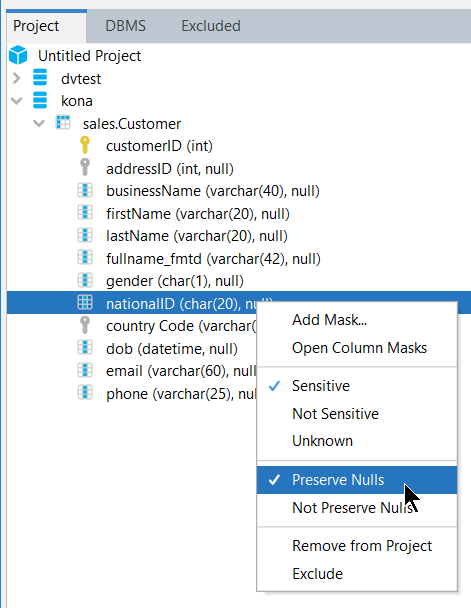Click the dvtest database icon
The height and width of the screenshot is (608, 471).
pos(40,77)
